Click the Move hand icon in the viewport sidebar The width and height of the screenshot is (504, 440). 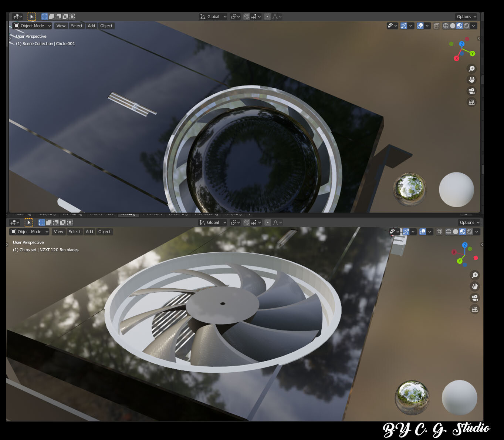pyautogui.click(x=471, y=80)
